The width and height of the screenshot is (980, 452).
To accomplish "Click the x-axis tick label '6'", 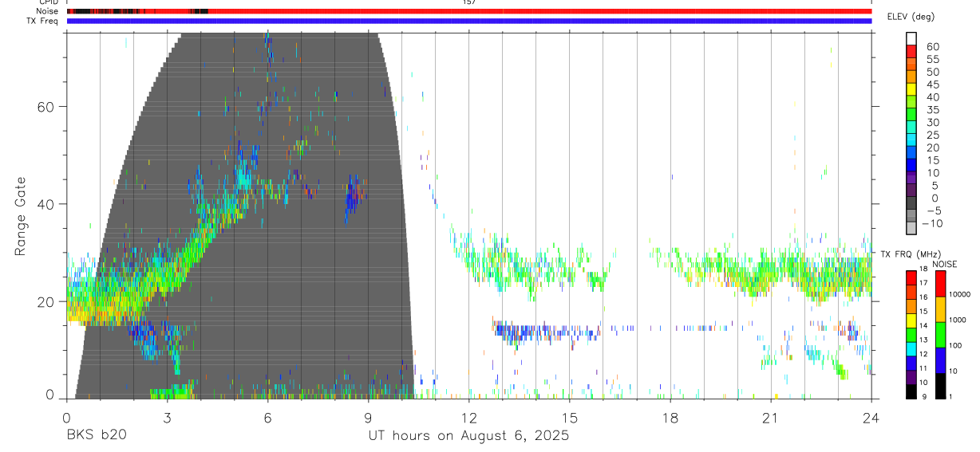I will pos(267,418).
